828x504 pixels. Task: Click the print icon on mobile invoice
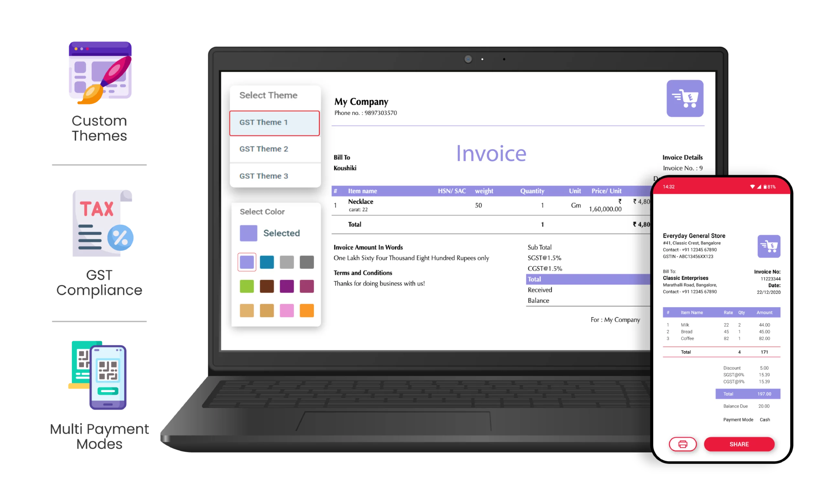click(x=682, y=444)
